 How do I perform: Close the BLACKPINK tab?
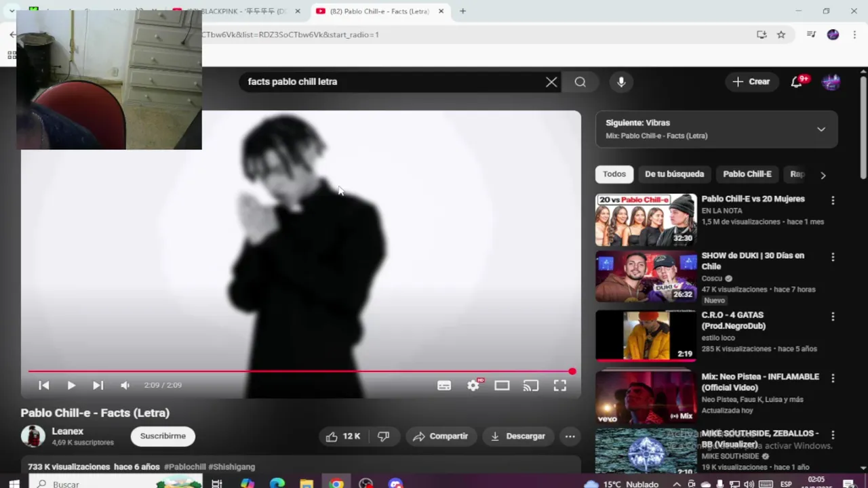click(297, 11)
